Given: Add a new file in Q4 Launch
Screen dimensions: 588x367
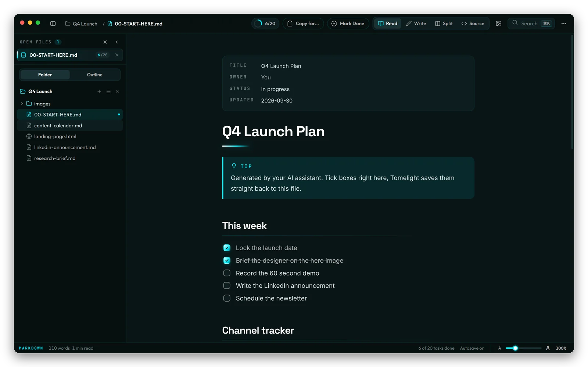Looking at the screenshot, I should 99,91.
